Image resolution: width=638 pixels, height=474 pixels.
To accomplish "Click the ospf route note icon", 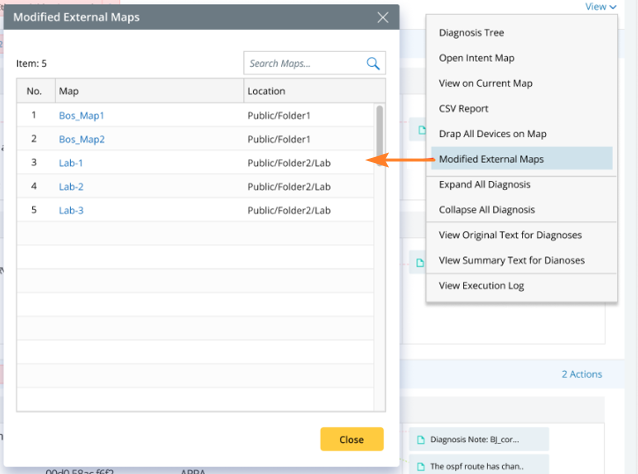I will (420, 465).
